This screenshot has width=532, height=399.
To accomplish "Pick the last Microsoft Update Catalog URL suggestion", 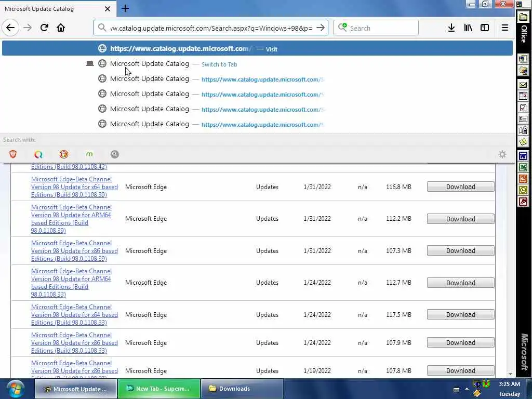I will [x=257, y=124].
